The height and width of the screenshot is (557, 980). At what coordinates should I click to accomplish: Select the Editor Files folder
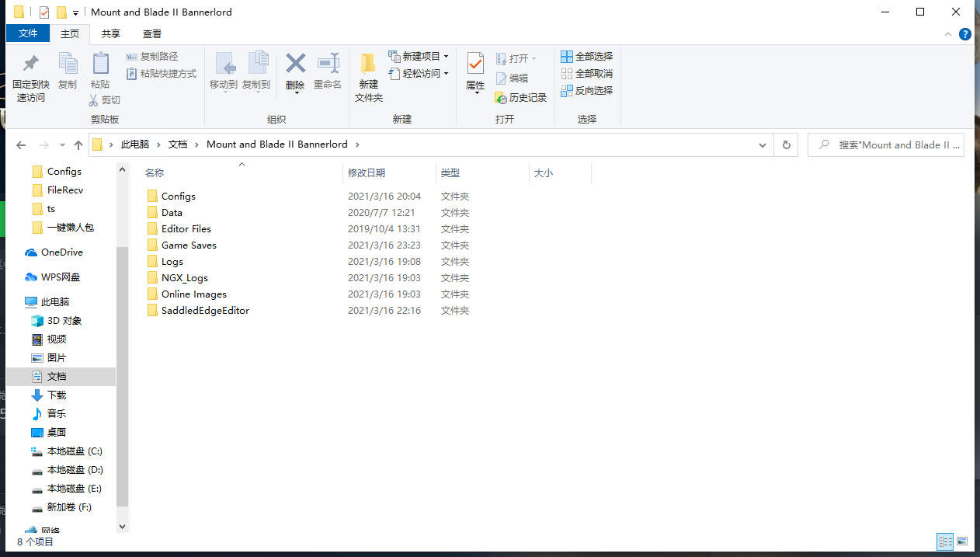tap(179, 229)
